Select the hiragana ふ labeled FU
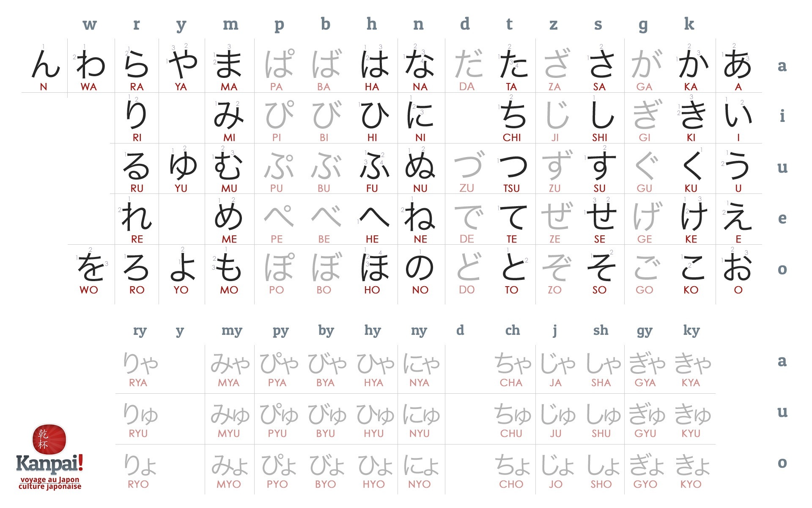The image size is (812, 508). [x=374, y=166]
